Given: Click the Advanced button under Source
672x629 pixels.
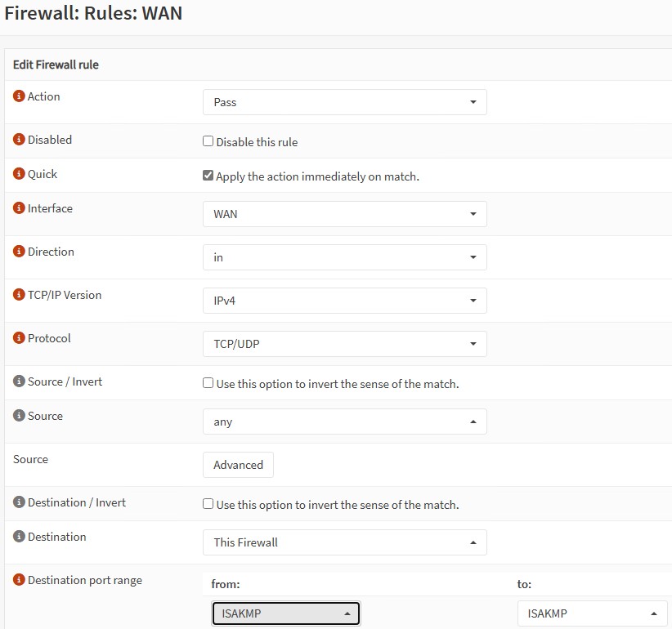Looking at the screenshot, I should (x=238, y=465).
